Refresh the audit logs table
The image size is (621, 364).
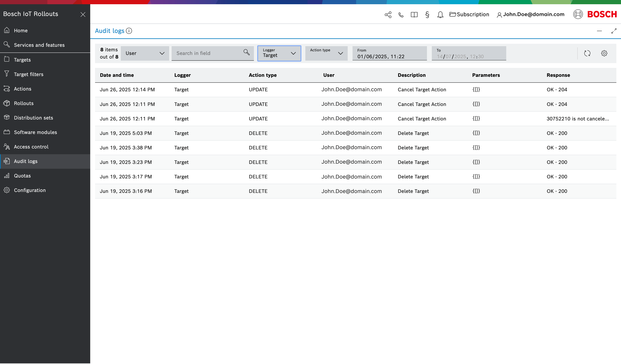[587, 53]
